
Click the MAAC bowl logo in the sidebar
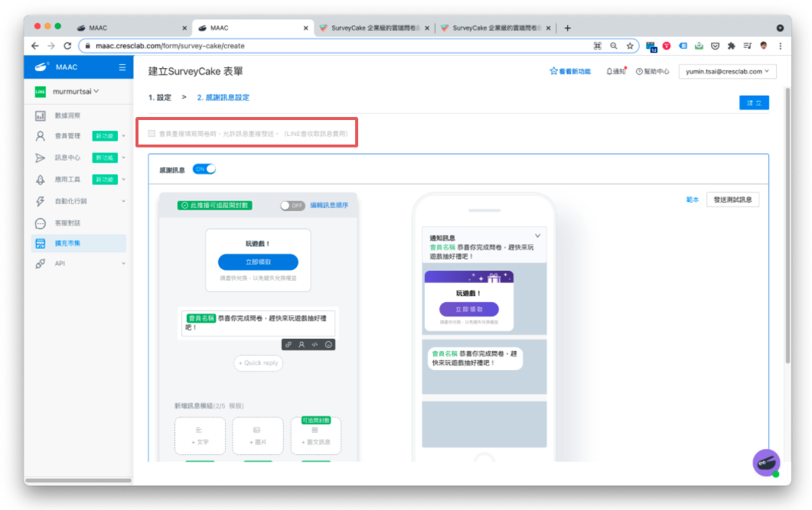click(x=41, y=67)
